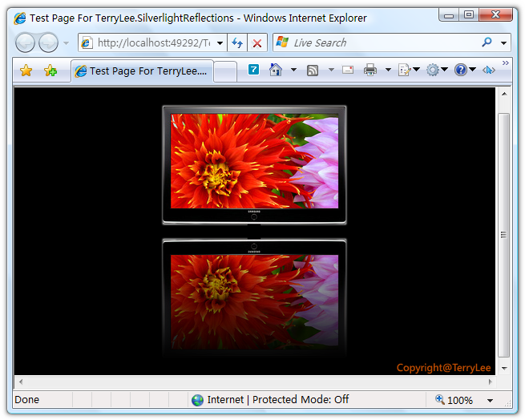
Task: Click Internet | Protected Mode: Off status
Action: tap(277, 400)
